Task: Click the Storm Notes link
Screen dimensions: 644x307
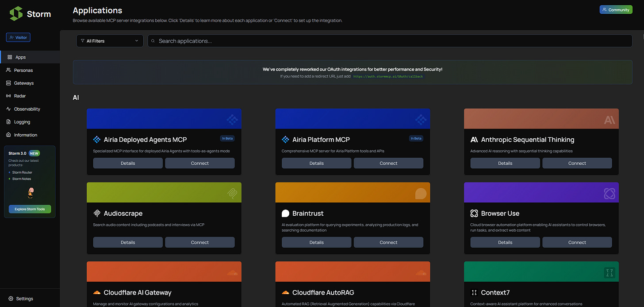Action: tap(22, 179)
